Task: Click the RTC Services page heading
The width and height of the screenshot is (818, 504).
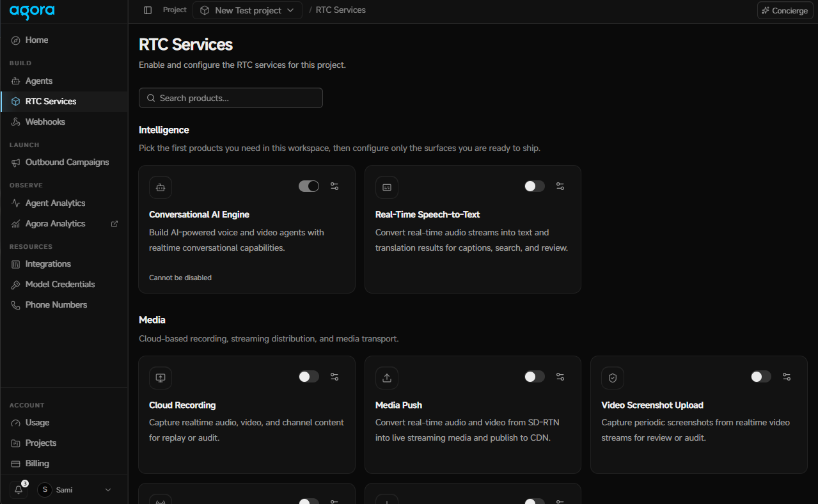Action: click(x=186, y=45)
